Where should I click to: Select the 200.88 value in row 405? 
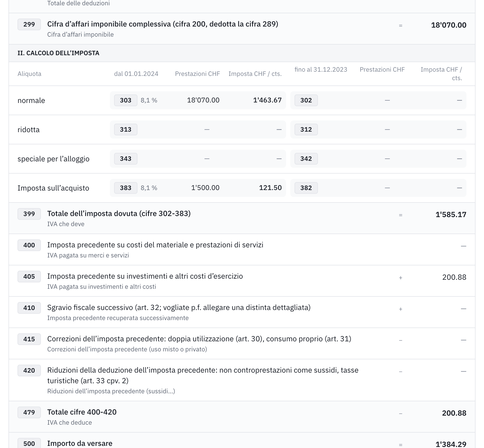coord(454,277)
